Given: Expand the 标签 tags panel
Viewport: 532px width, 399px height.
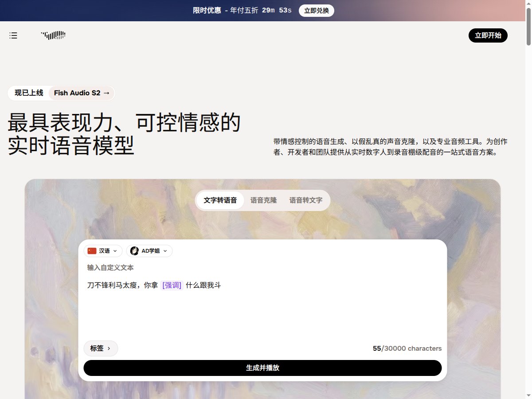Looking at the screenshot, I should (101, 348).
